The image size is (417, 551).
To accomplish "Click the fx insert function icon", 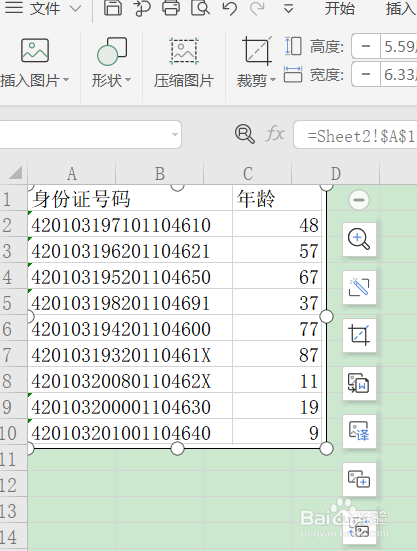I will [275, 134].
